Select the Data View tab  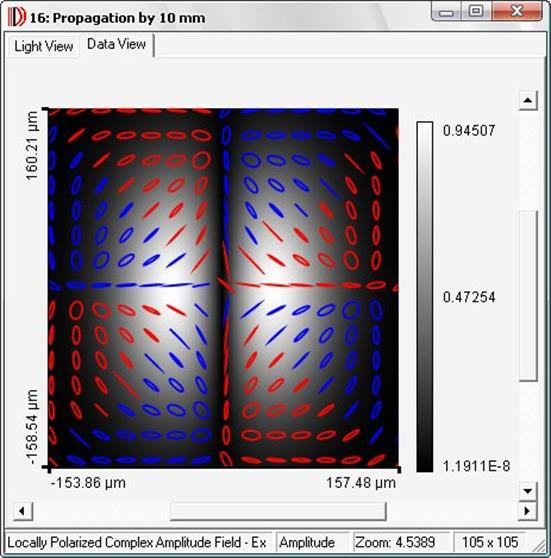(116, 44)
